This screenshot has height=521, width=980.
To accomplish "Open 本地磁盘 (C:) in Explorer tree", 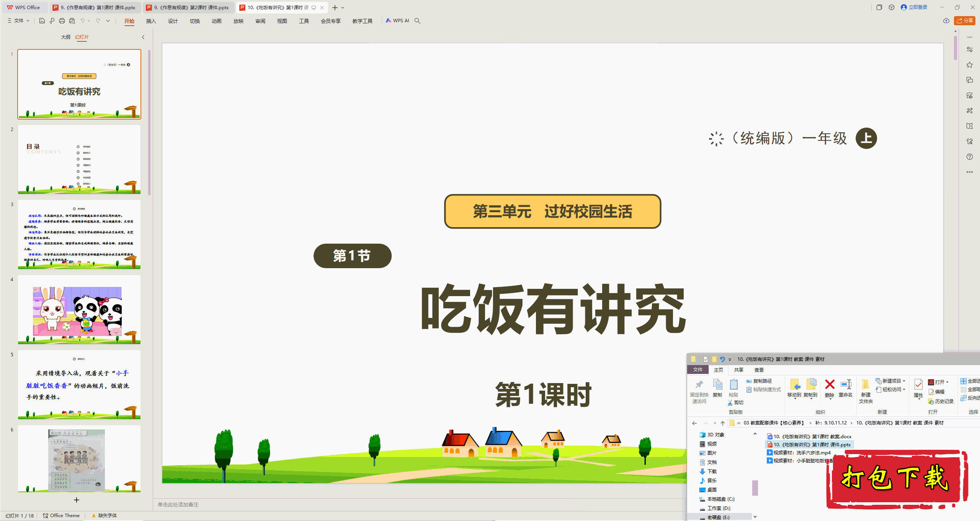I will (717, 499).
